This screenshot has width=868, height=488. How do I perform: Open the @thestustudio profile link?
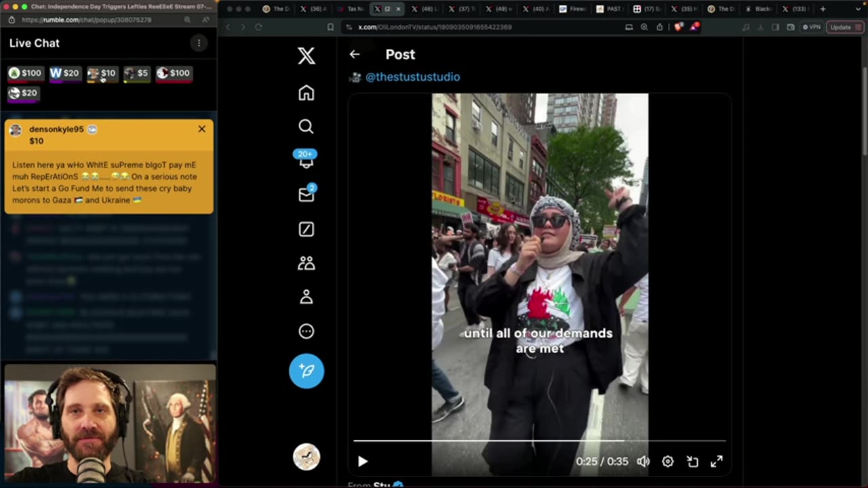412,77
